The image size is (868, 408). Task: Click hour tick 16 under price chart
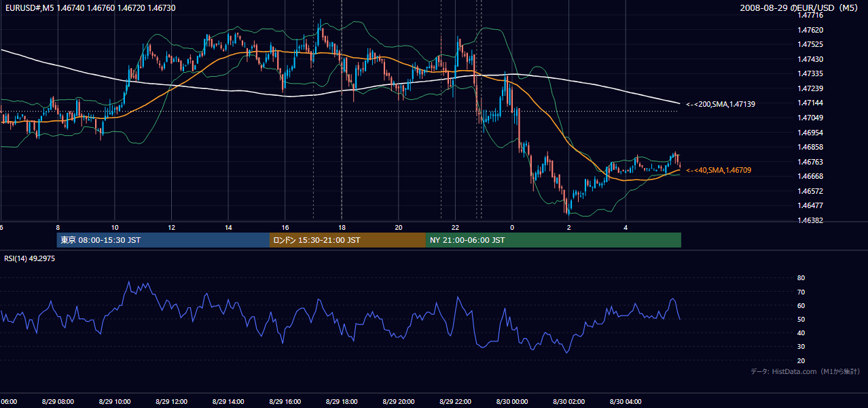[x=285, y=227]
